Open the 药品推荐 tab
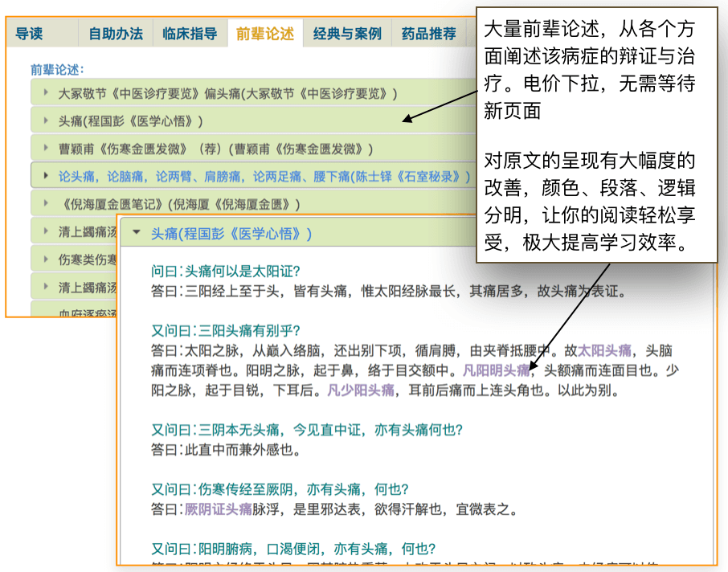The image size is (728, 572). point(429,34)
